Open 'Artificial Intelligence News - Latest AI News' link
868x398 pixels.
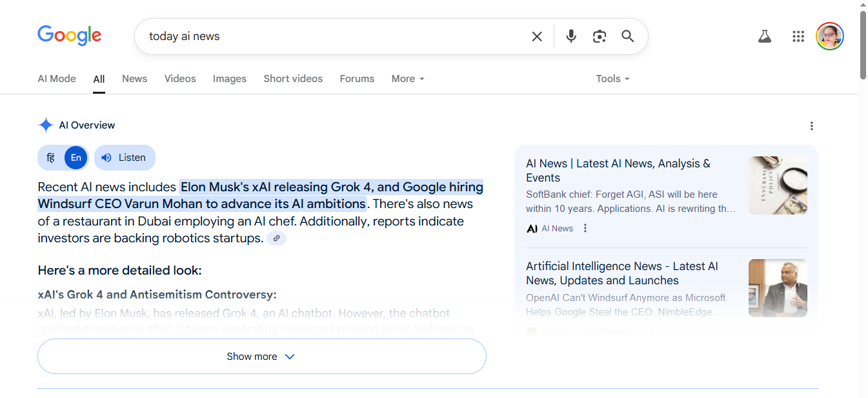tap(622, 273)
